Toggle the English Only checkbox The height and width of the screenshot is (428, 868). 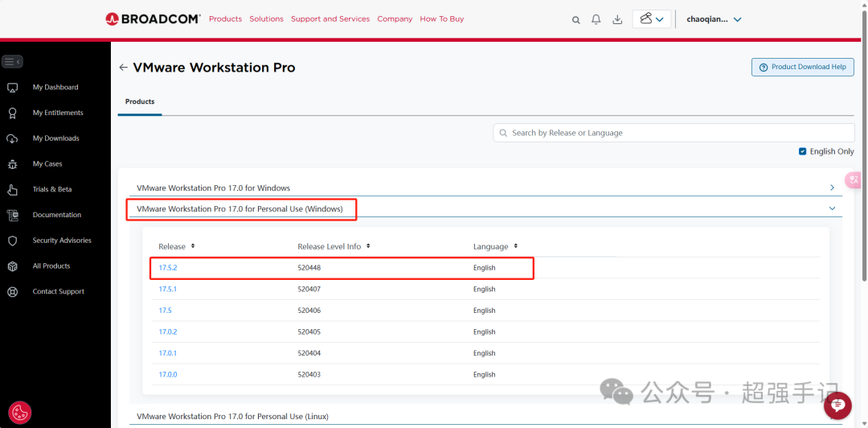[x=802, y=151]
